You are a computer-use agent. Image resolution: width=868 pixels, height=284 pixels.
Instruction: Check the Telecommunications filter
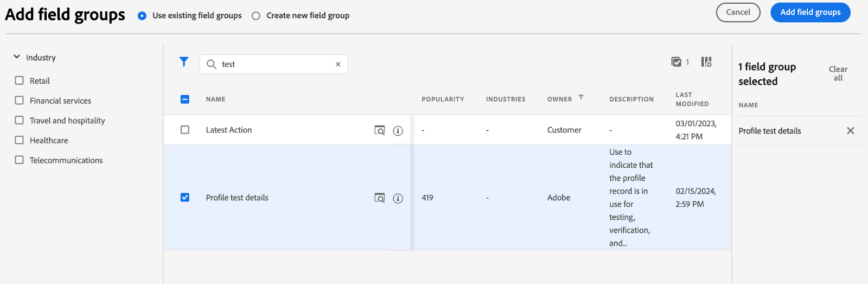(20, 160)
